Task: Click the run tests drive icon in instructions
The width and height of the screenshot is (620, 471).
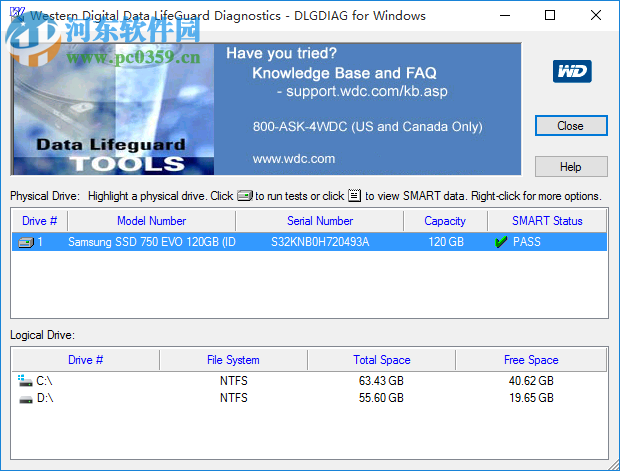Action: [245, 196]
